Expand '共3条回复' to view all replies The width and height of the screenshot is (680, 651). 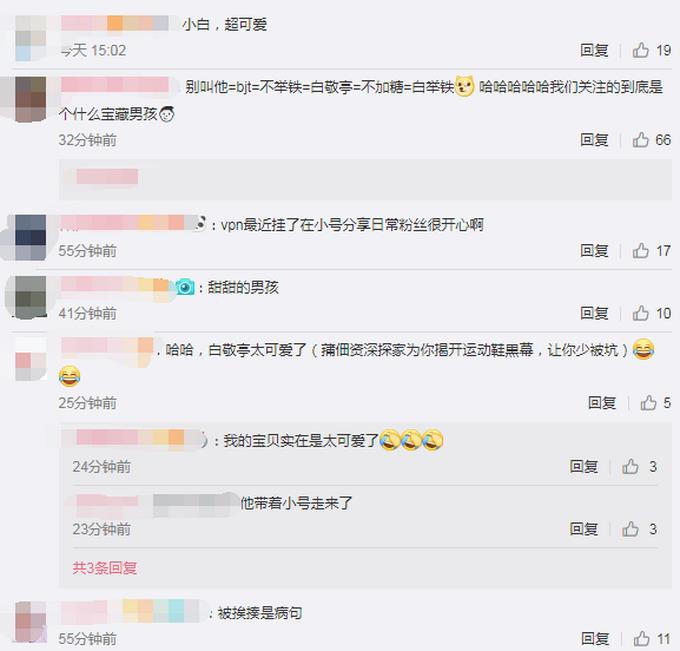coord(105,568)
